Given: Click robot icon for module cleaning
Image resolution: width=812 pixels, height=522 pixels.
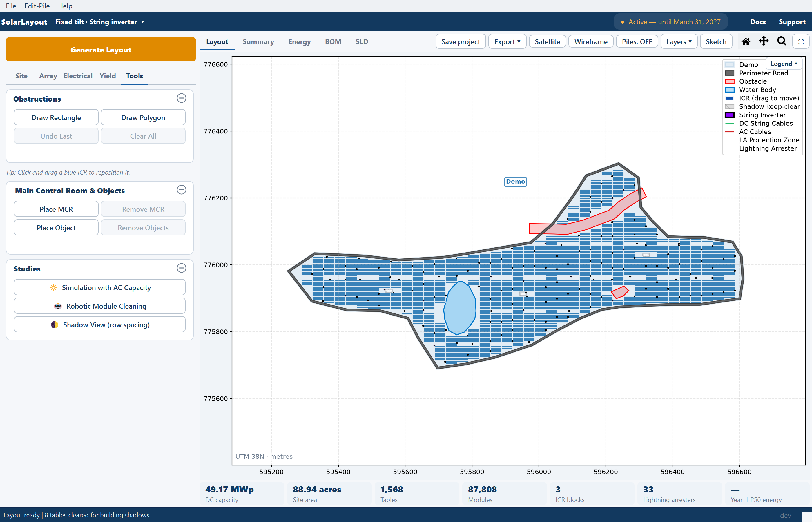Looking at the screenshot, I should tap(58, 306).
